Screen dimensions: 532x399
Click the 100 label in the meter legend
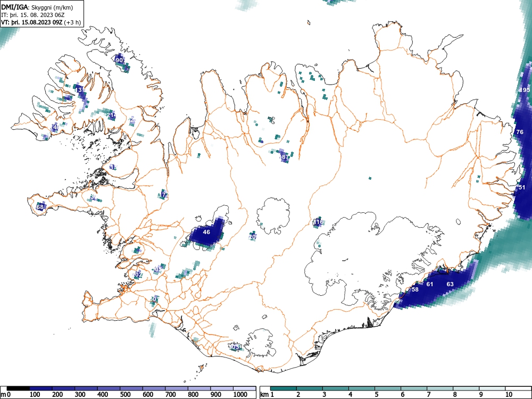point(35,395)
